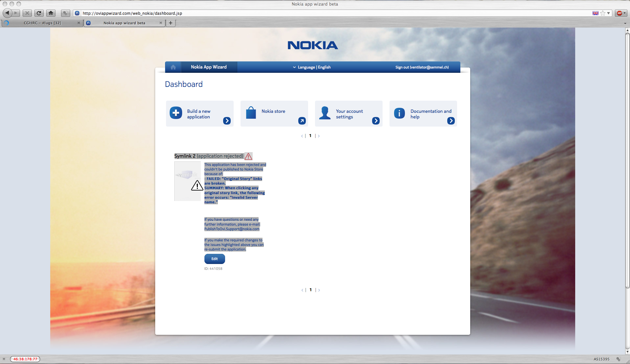Click the scrollbar up arrow
This screenshot has height=364, width=630.
[627, 30]
